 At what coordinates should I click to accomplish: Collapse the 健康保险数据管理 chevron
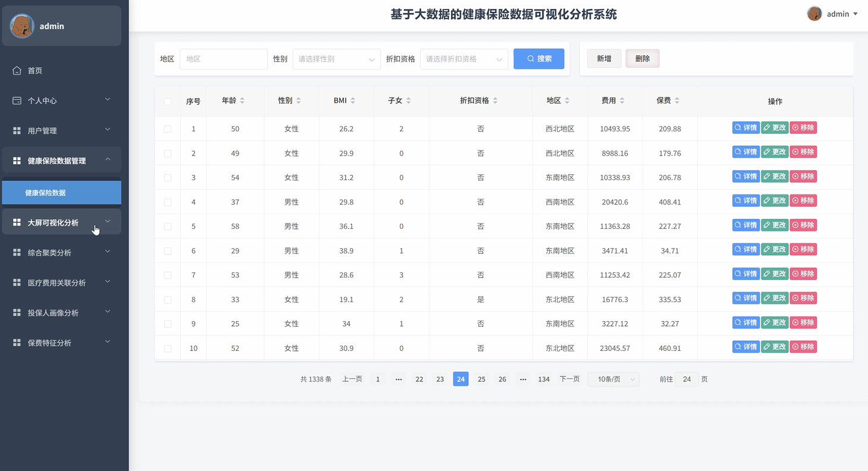pyautogui.click(x=108, y=159)
